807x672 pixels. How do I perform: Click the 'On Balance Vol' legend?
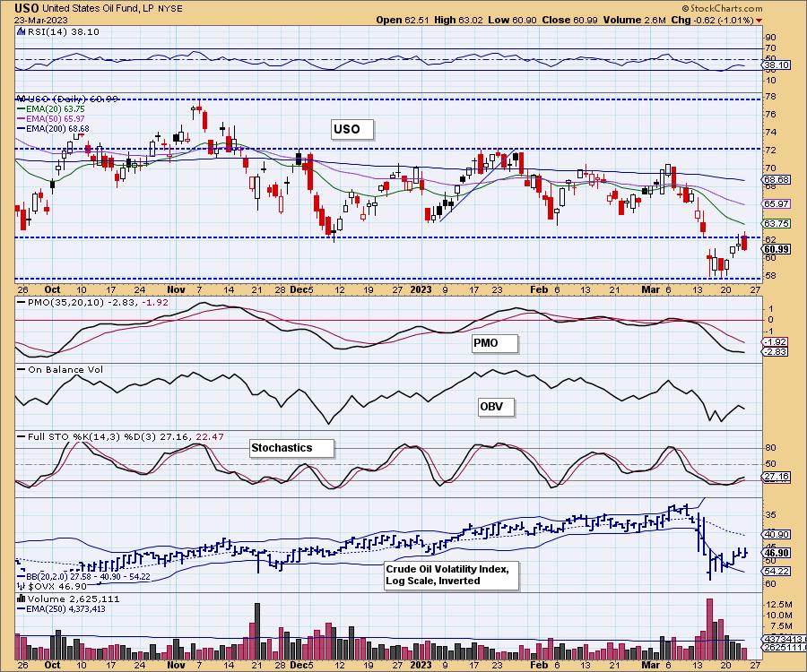pos(60,370)
